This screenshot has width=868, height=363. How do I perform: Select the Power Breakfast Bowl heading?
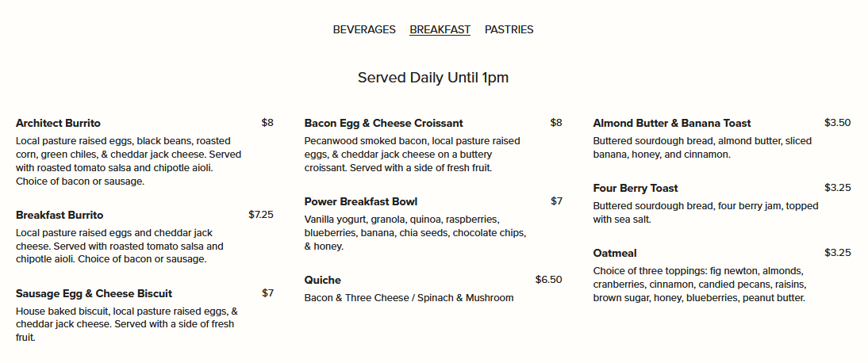[x=360, y=202]
